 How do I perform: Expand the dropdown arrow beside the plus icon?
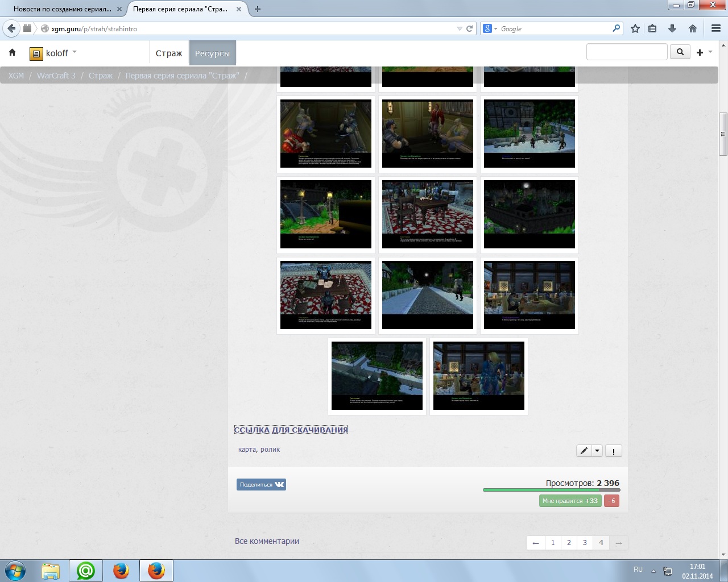tap(710, 52)
